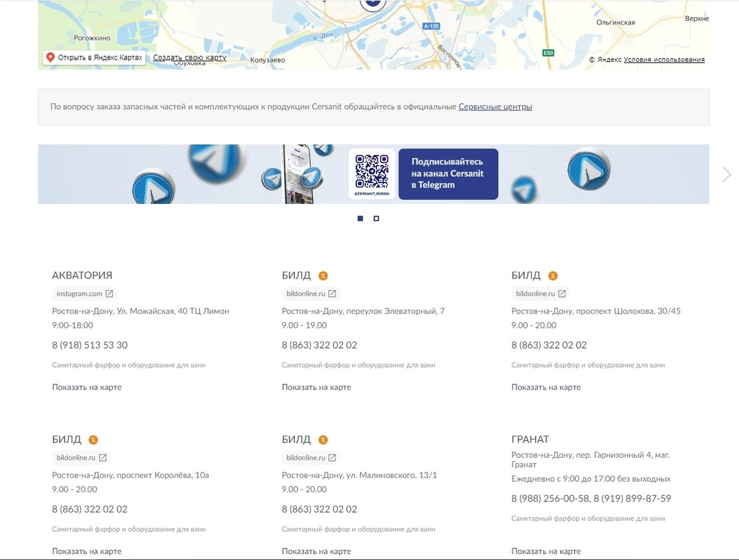Screen dimensions: 739x560
Task: Open bildonline.ru link for Элеваторный store
Action: click(x=305, y=294)
